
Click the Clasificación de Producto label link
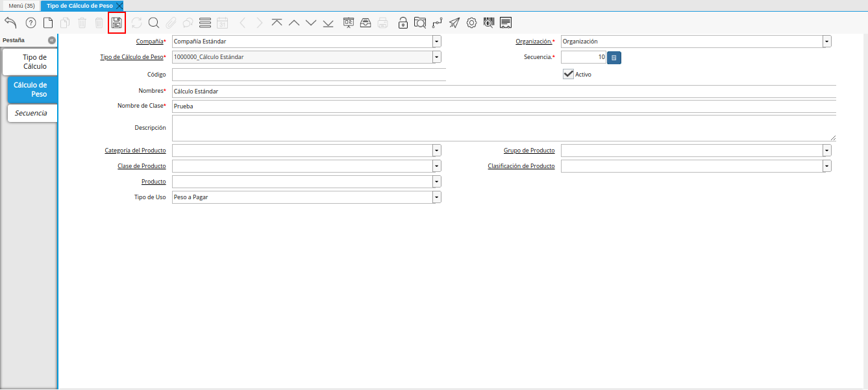[x=521, y=166]
